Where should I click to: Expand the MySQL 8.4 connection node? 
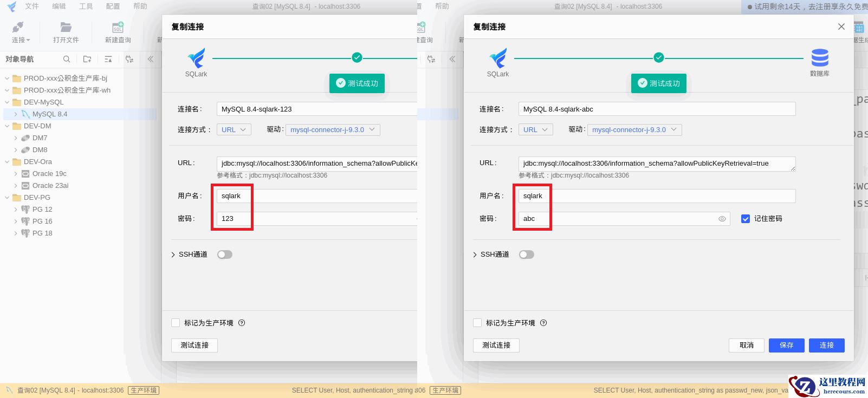(16, 114)
